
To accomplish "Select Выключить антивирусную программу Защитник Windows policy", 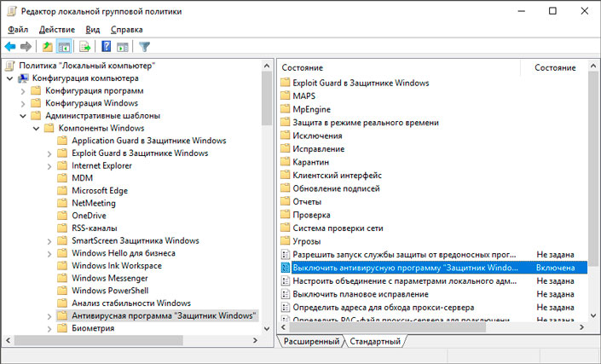I will point(434,268).
